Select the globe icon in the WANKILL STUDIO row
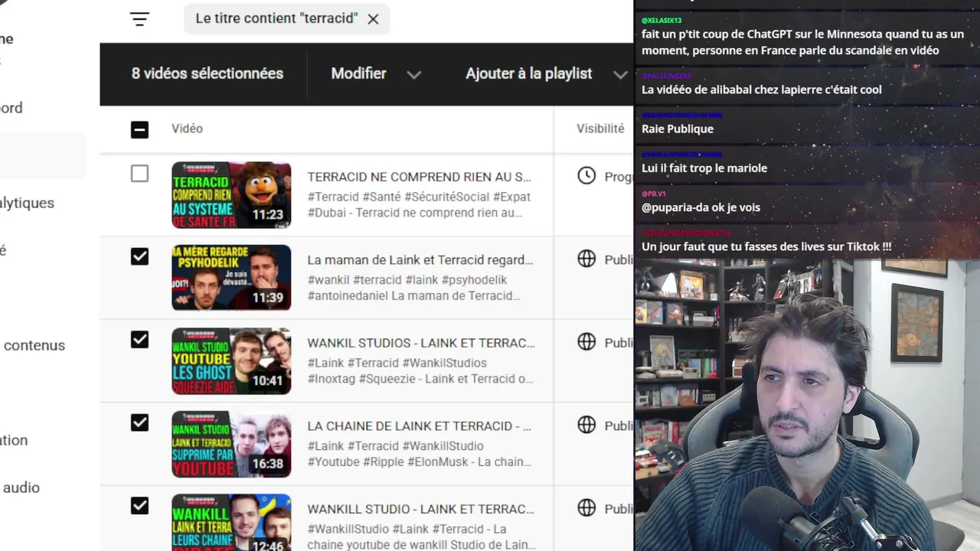 [586, 507]
